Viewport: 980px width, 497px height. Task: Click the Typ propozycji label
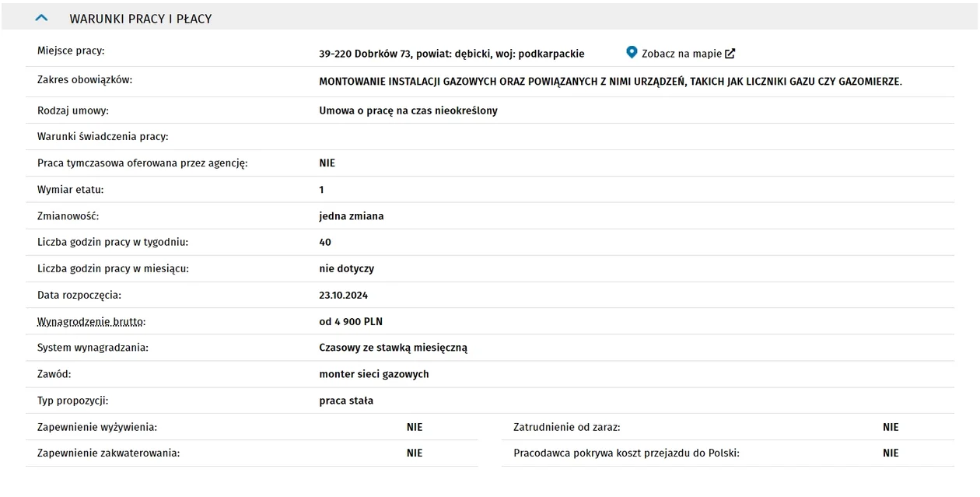[x=73, y=401]
